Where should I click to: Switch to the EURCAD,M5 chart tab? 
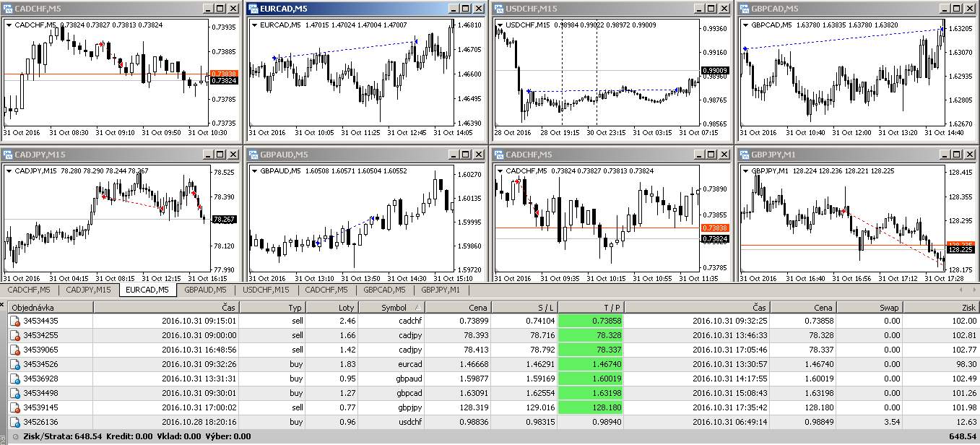pyautogui.click(x=147, y=290)
